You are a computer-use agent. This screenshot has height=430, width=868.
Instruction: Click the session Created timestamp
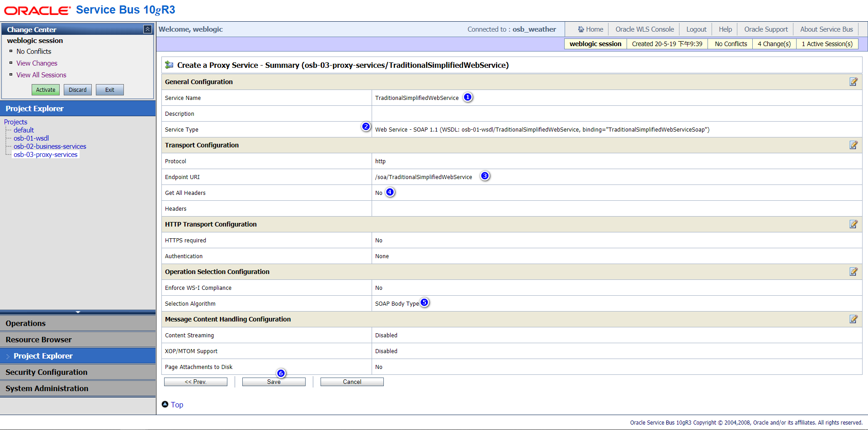pyautogui.click(x=667, y=44)
